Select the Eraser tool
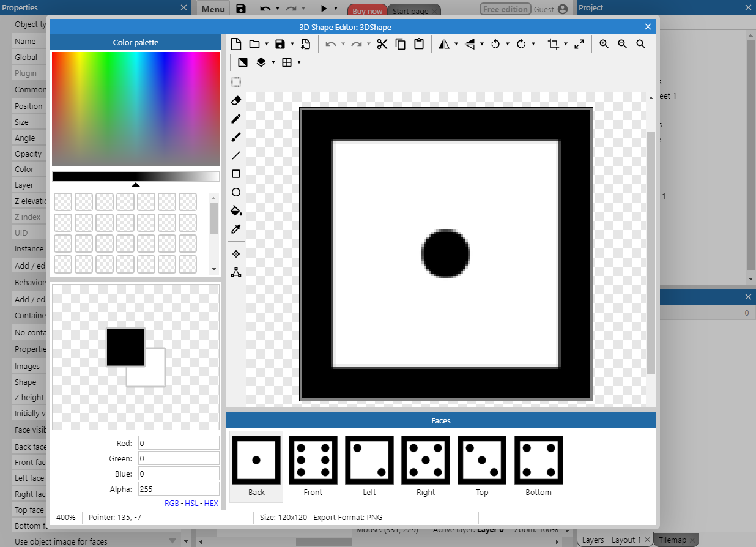Screen dimensions: 756x547 tap(236, 100)
